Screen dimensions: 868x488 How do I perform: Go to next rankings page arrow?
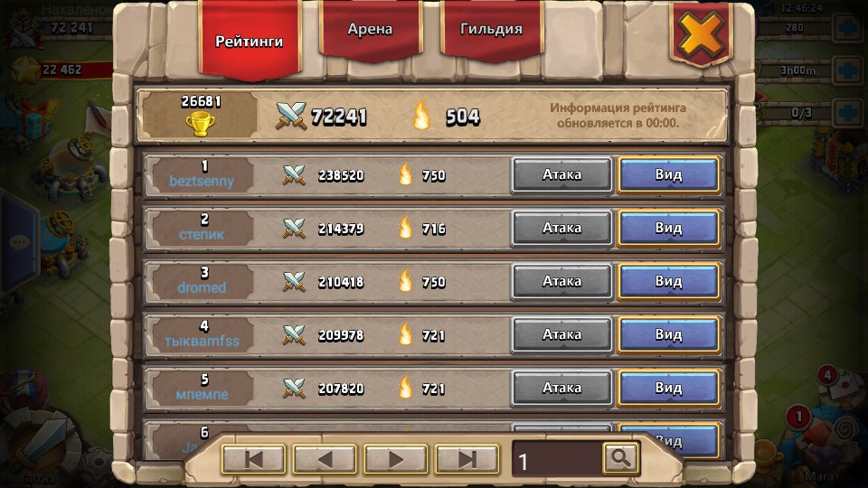tap(395, 459)
